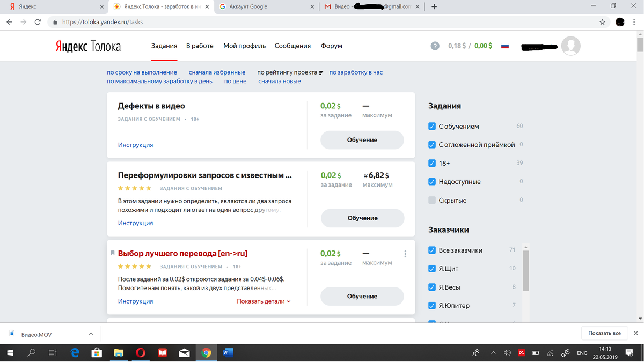This screenshot has width=644, height=362.
Task: Open Инструкция for Дефекты в видео
Action: (x=135, y=145)
